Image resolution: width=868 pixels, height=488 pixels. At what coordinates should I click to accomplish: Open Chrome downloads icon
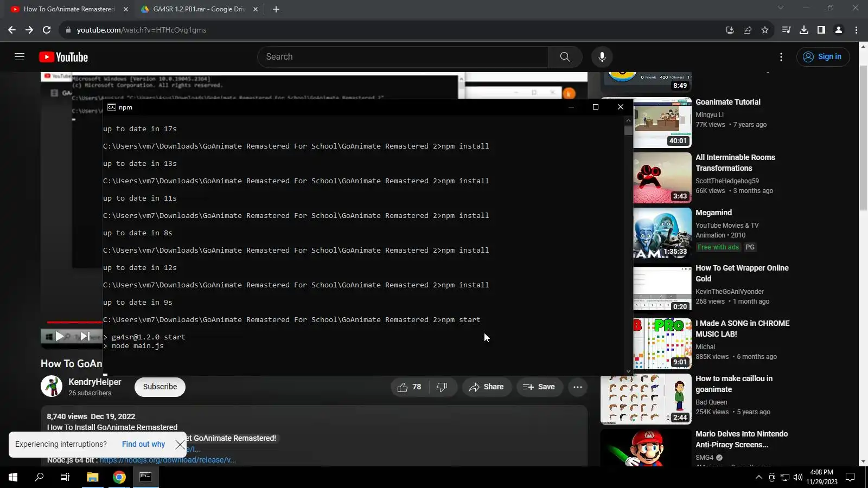804,30
